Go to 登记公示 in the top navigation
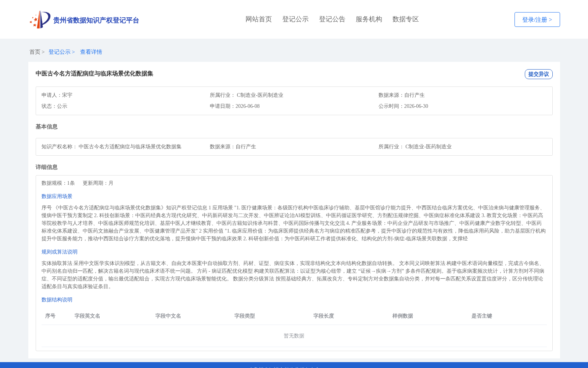The height and width of the screenshot is (368, 588). pos(295,19)
